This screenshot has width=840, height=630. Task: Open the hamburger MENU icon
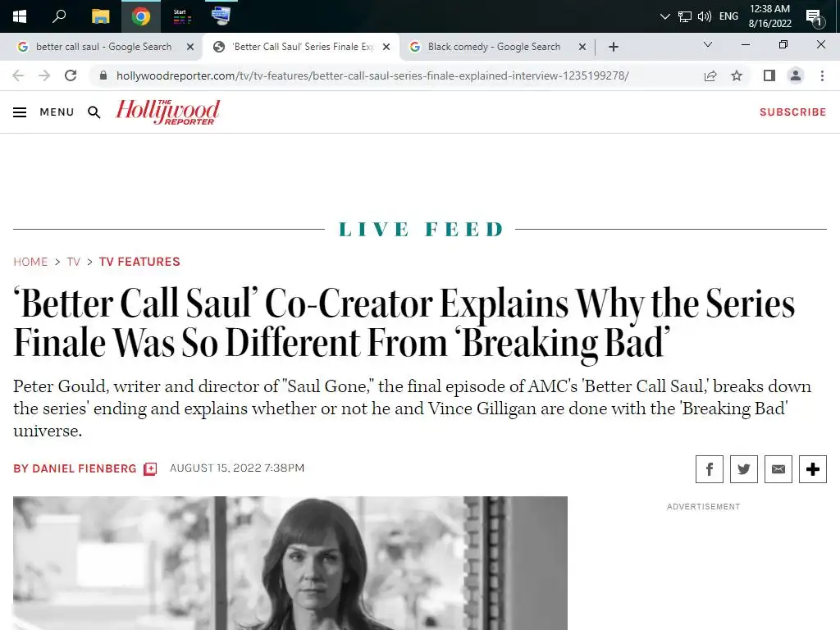pos(20,112)
